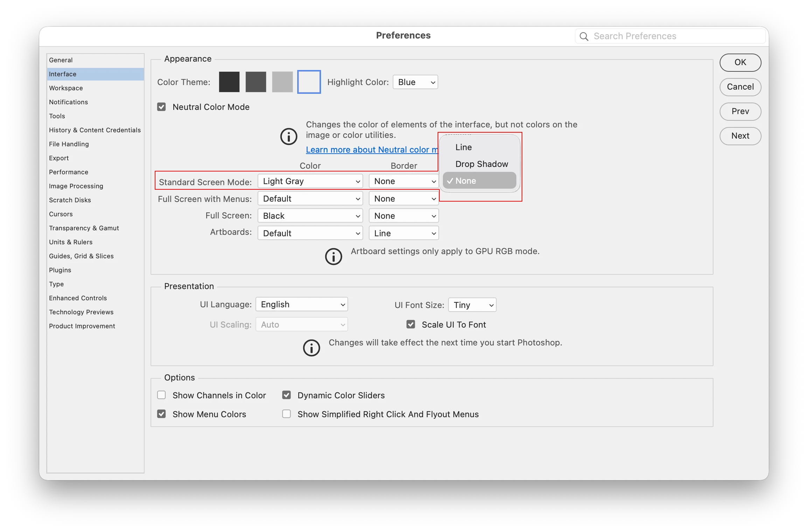Choose checked None in border popup menu
808x532 pixels.
[480, 181]
